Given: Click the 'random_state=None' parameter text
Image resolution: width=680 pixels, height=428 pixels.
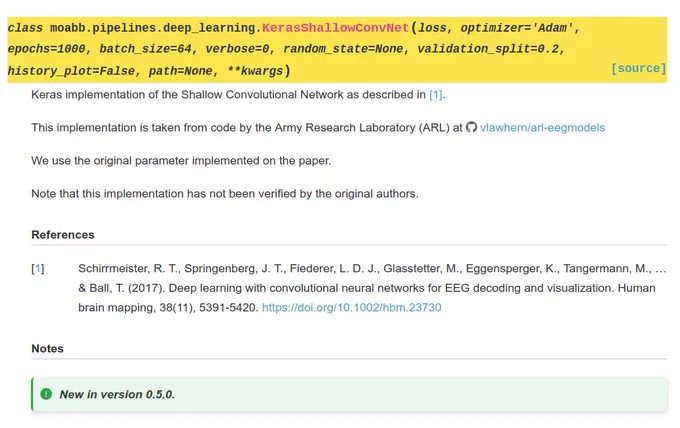Looking at the screenshot, I should [x=343, y=49].
